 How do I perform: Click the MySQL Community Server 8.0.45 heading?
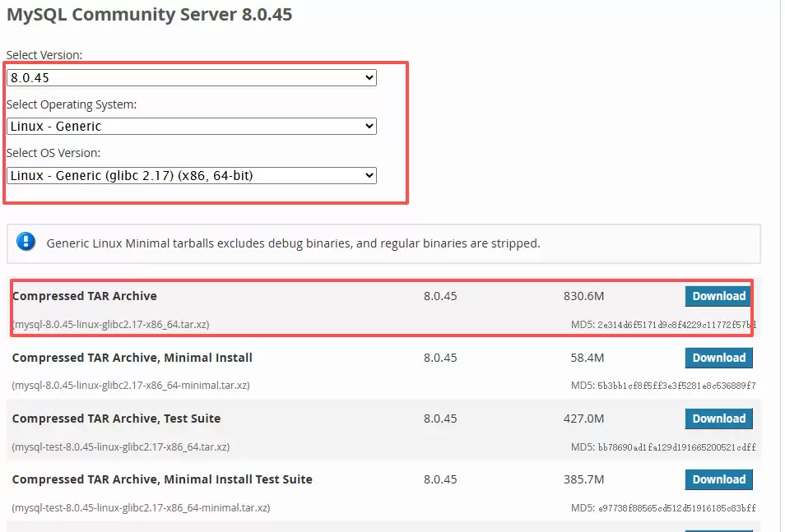(149, 15)
